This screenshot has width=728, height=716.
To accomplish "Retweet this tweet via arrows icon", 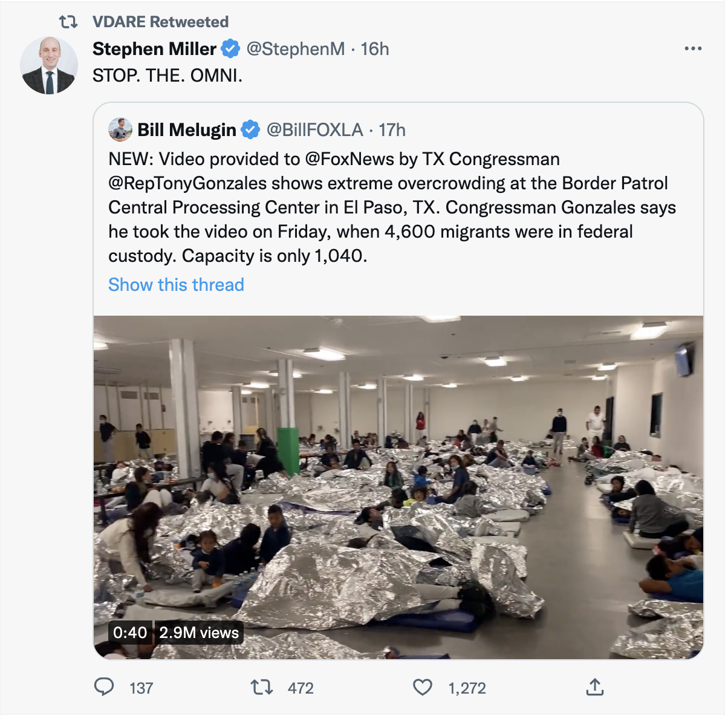I will click(262, 687).
